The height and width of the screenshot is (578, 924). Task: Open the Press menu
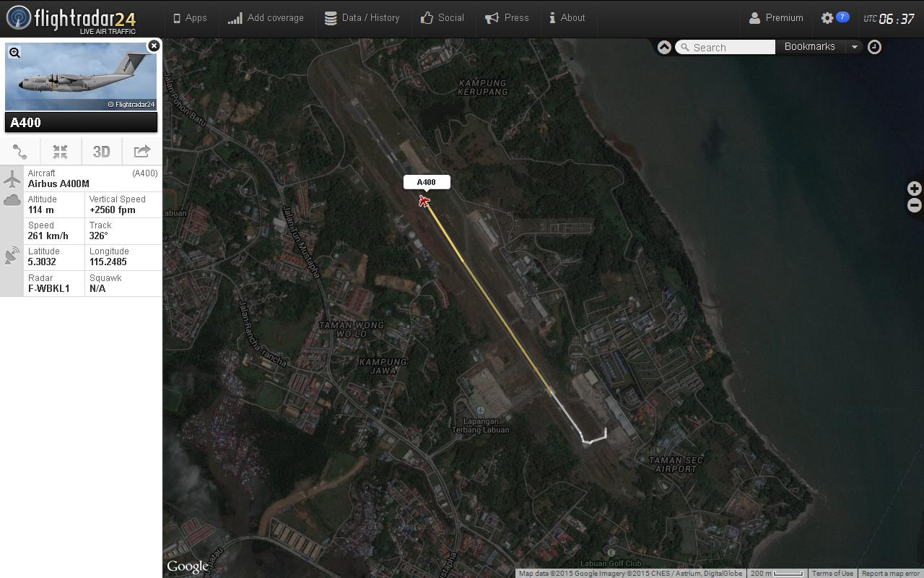(x=507, y=18)
